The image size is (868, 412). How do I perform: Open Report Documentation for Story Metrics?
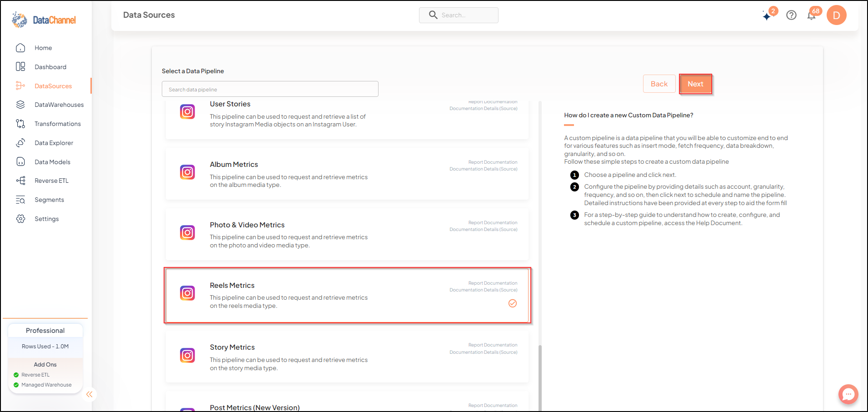(493, 345)
